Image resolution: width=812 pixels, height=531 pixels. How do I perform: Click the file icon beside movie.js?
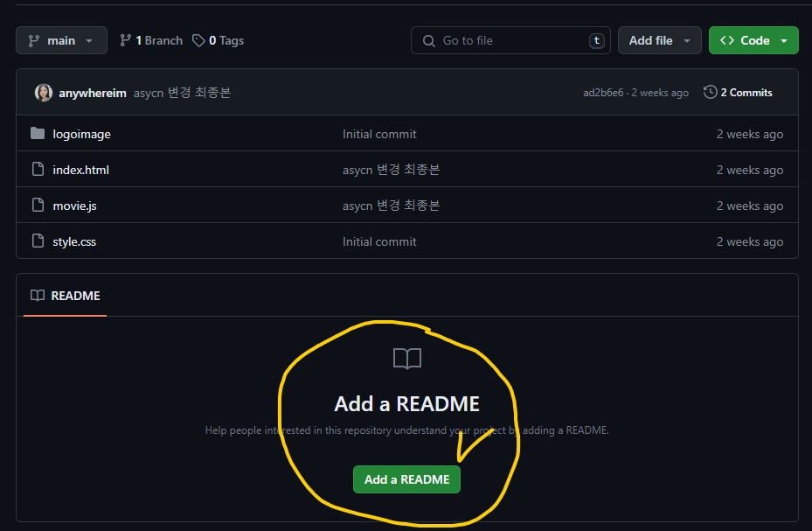[38, 205]
